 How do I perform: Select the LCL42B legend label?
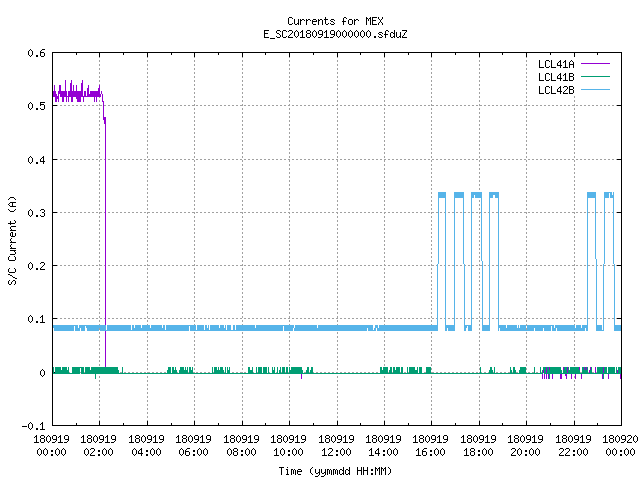[x=556, y=90]
